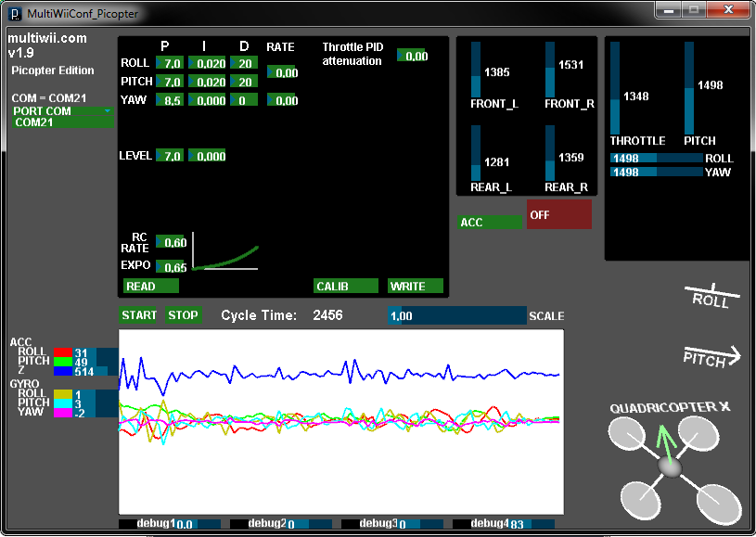Click the REAR_L value 1281

tap(496, 162)
